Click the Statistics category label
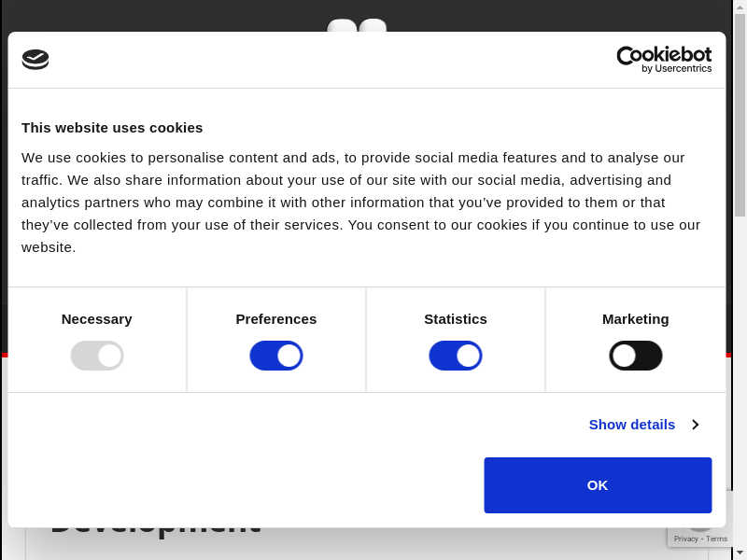This screenshot has height=560, width=747. [x=456, y=319]
